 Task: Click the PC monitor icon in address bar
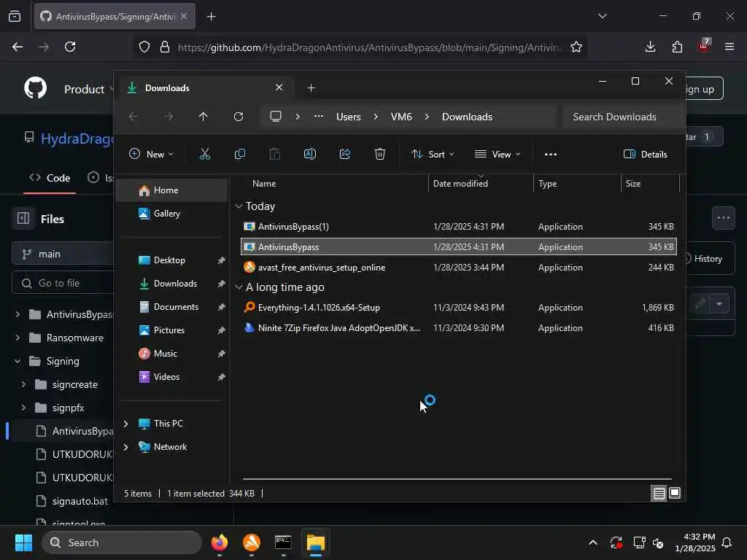tap(276, 117)
